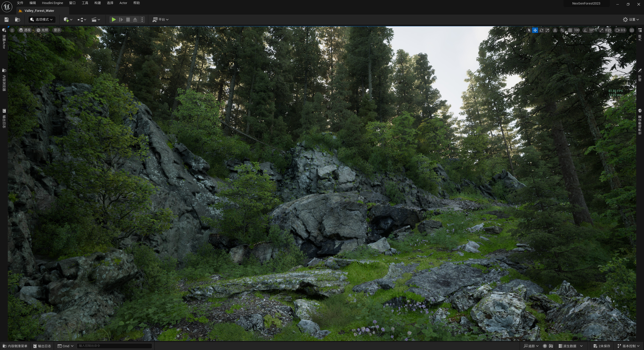Open the Houdini Engine menu
644x350 pixels.
coord(53,3)
